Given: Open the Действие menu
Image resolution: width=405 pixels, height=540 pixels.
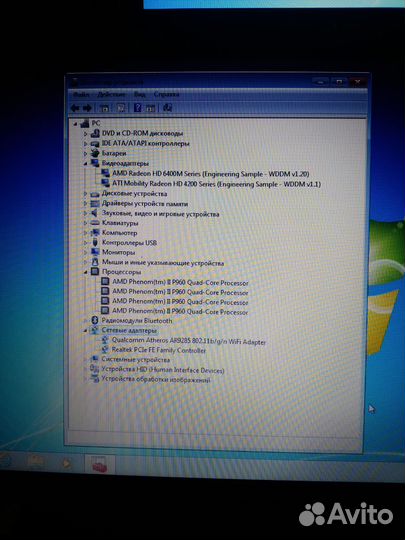Looking at the screenshot, I should click(111, 94).
